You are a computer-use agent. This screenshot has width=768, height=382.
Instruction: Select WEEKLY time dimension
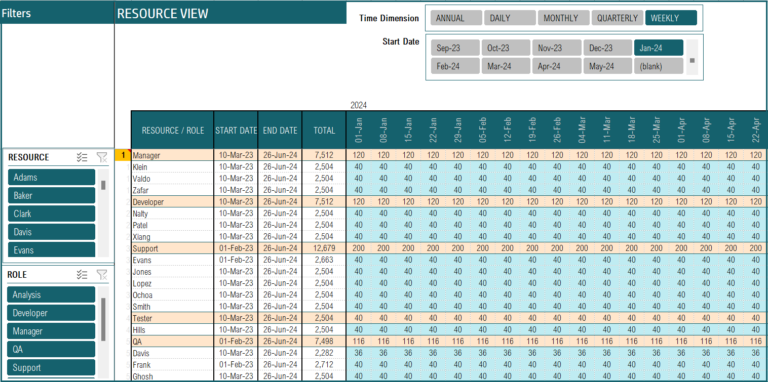[671, 18]
